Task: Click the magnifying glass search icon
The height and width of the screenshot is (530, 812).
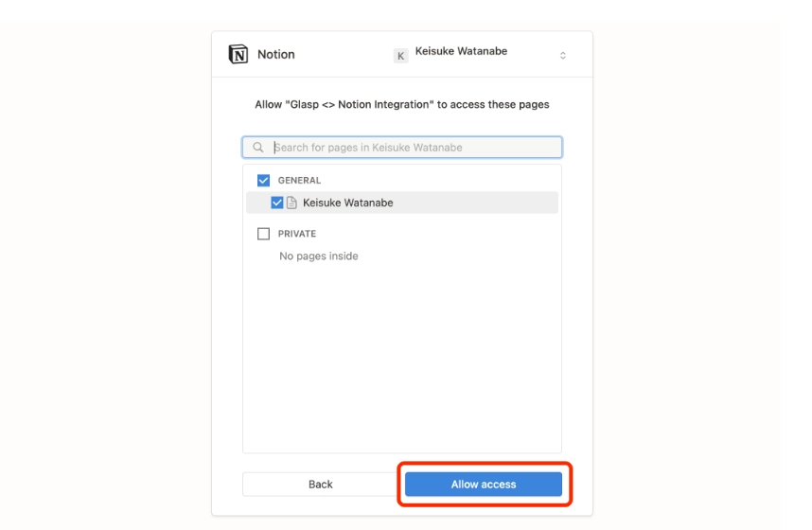Action: coord(258,147)
